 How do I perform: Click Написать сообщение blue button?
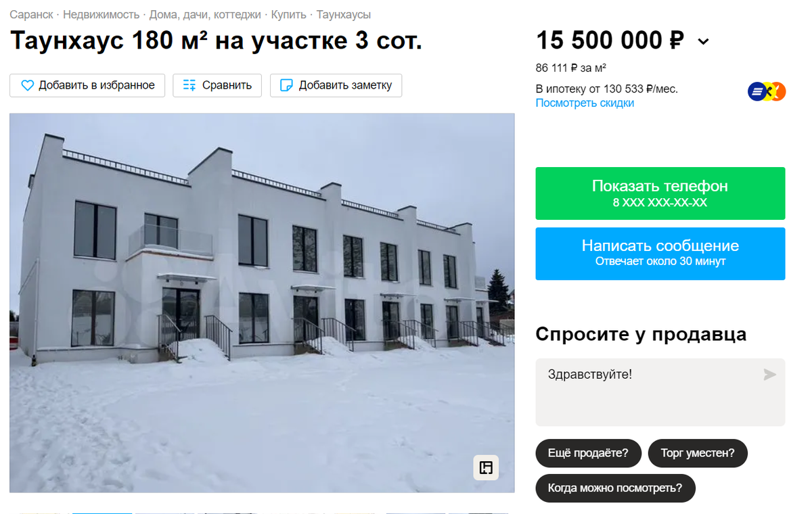coord(660,254)
